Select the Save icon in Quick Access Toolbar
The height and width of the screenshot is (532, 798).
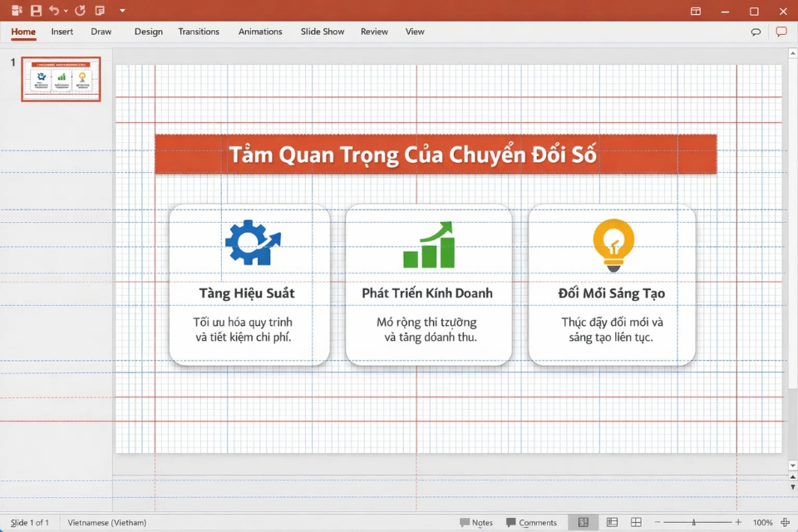(x=35, y=11)
